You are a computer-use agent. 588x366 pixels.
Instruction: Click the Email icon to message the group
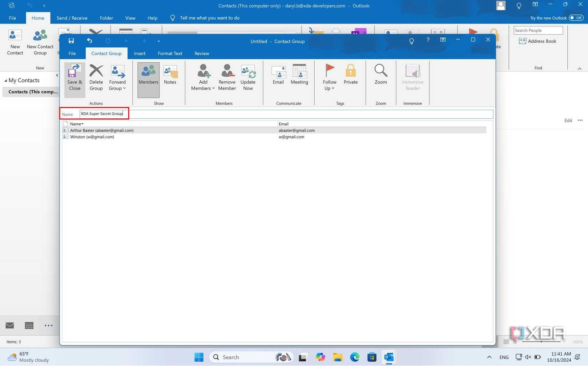(x=278, y=75)
